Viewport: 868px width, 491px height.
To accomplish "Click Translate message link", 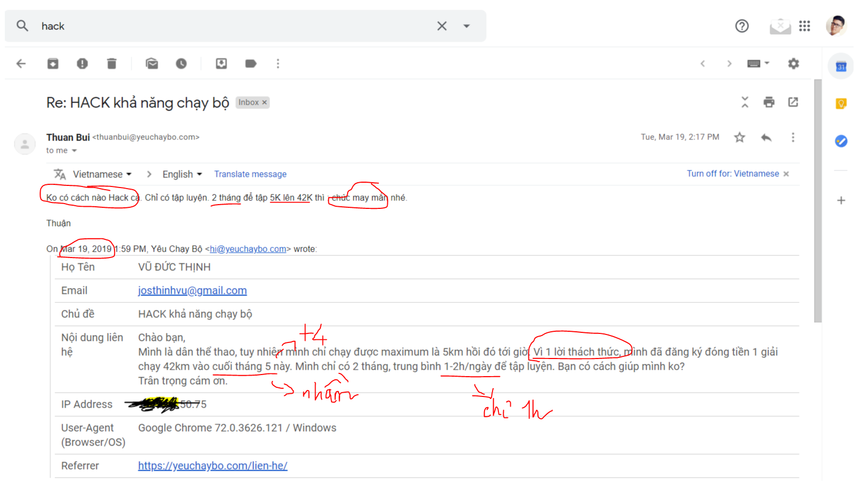I will coord(250,174).
